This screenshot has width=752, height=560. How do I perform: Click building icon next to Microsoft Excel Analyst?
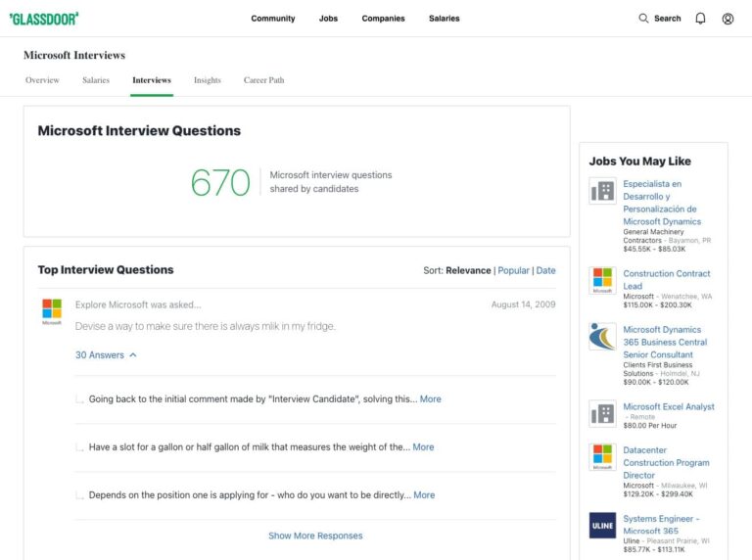602,413
